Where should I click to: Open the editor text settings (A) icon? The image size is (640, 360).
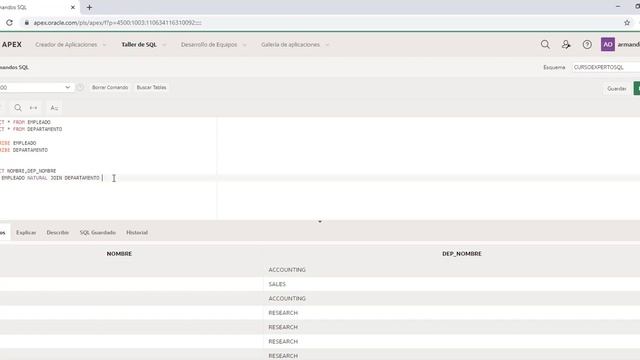[54, 108]
